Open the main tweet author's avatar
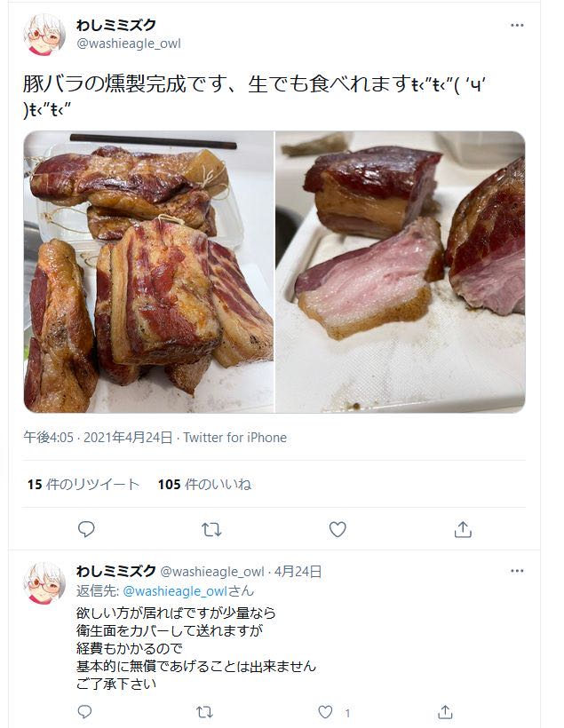Viewport: 564px width, 728px height. coord(44,35)
